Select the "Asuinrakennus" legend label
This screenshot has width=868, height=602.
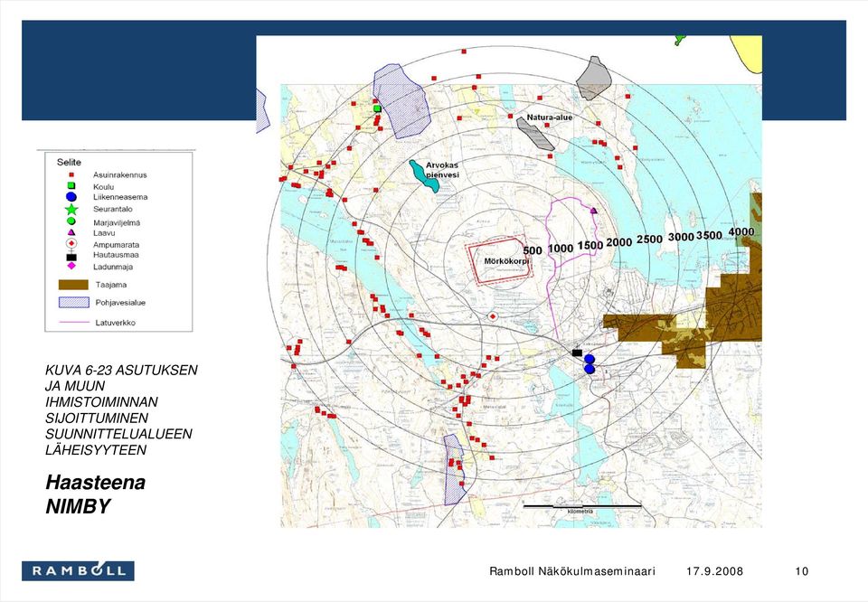pos(120,174)
